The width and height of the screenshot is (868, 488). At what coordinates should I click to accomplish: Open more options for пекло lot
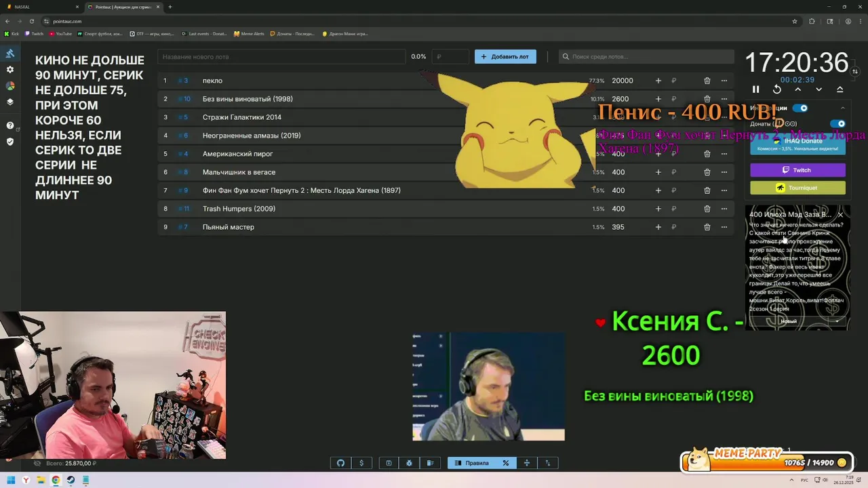724,81
